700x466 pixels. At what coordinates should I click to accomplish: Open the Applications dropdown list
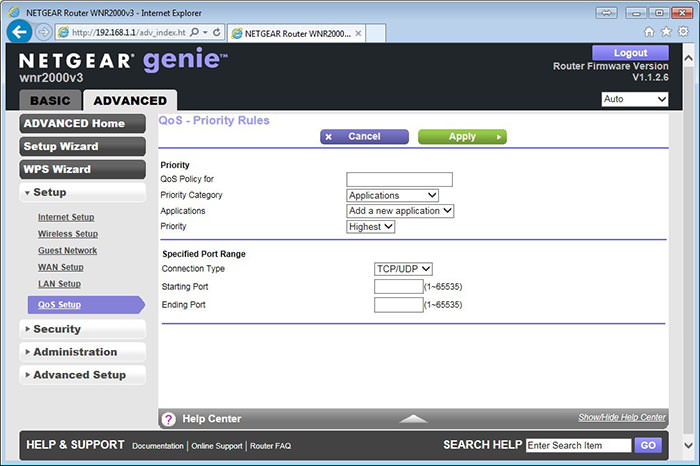coord(400,211)
